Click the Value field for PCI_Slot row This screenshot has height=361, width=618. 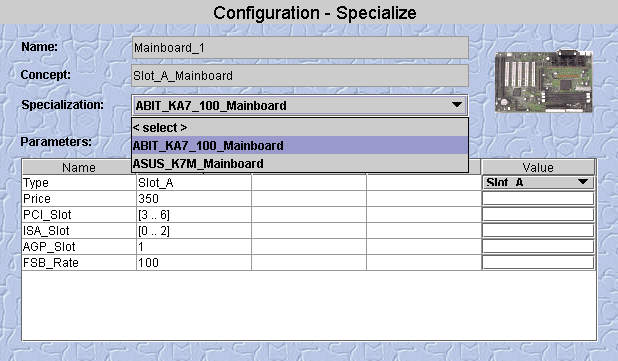pos(538,214)
